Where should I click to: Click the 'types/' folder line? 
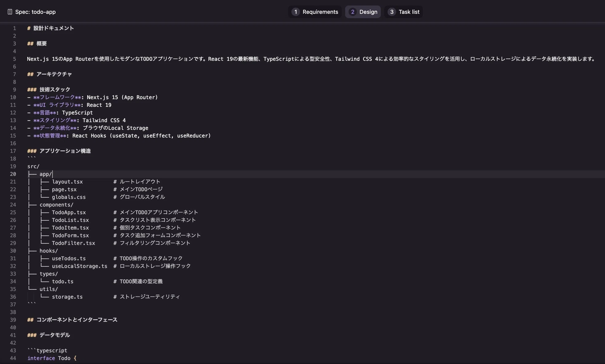pyautogui.click(x=49, y=274)
